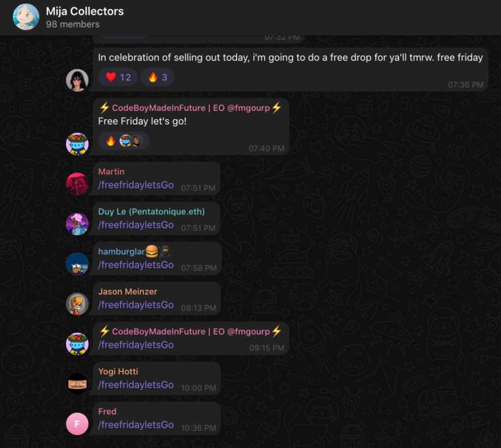Open the Mija Collectors group avatar
Viewport: 501px width, 448px height.
coord(26,17)
